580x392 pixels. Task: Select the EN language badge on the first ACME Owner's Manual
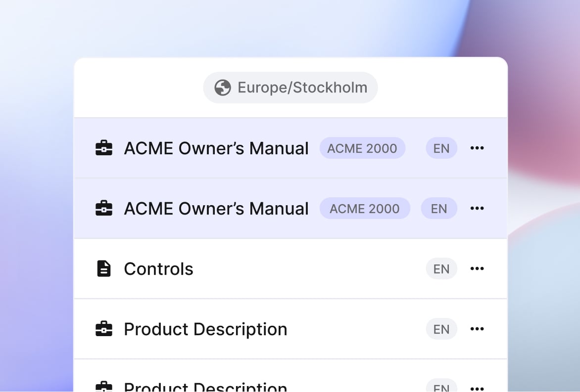[441, 148]
